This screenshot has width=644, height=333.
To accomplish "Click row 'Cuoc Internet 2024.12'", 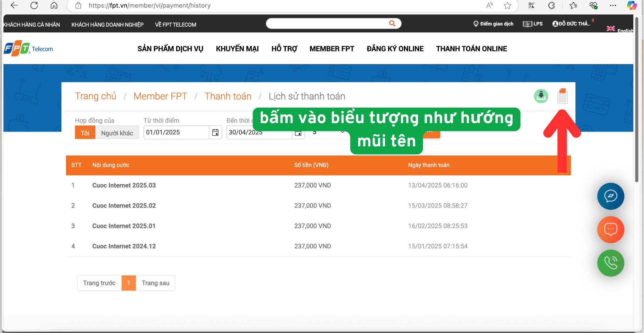I will pos(318,246).
